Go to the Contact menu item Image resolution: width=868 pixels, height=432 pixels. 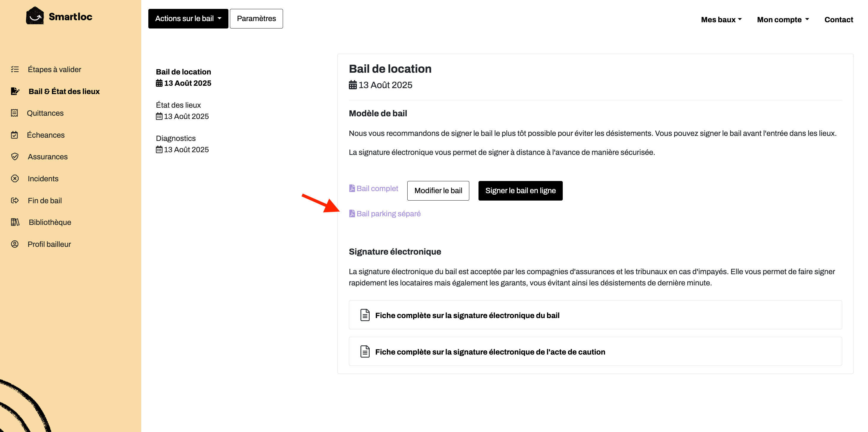(x=838, y=20)
